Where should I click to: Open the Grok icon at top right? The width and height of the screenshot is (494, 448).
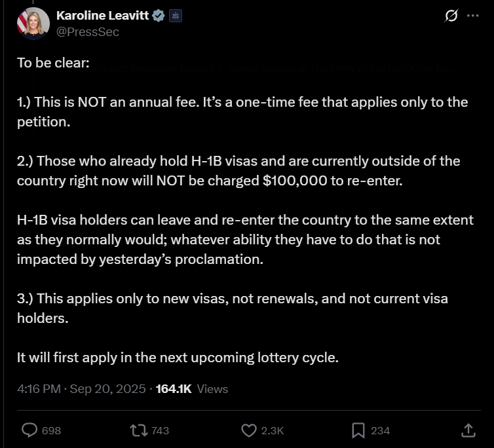pyautogui.click(x=451, y=16)
